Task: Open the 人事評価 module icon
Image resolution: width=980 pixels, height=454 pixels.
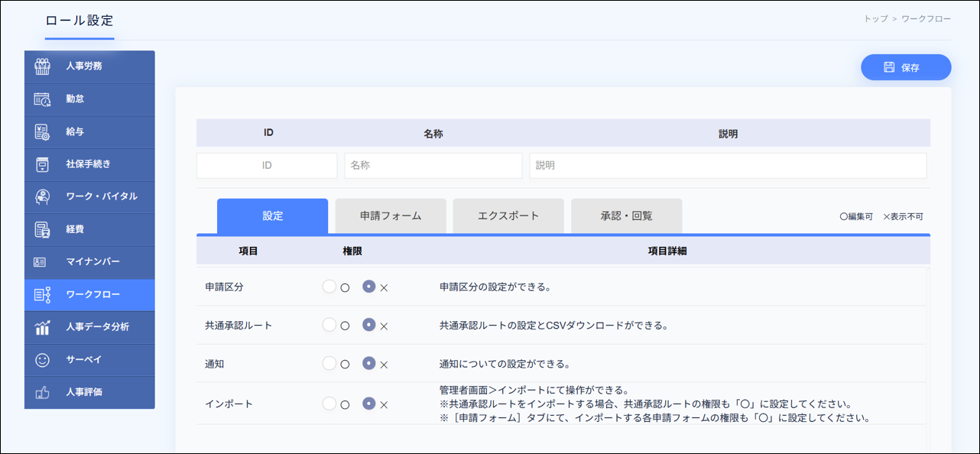Action: click(x=42, y=392)
